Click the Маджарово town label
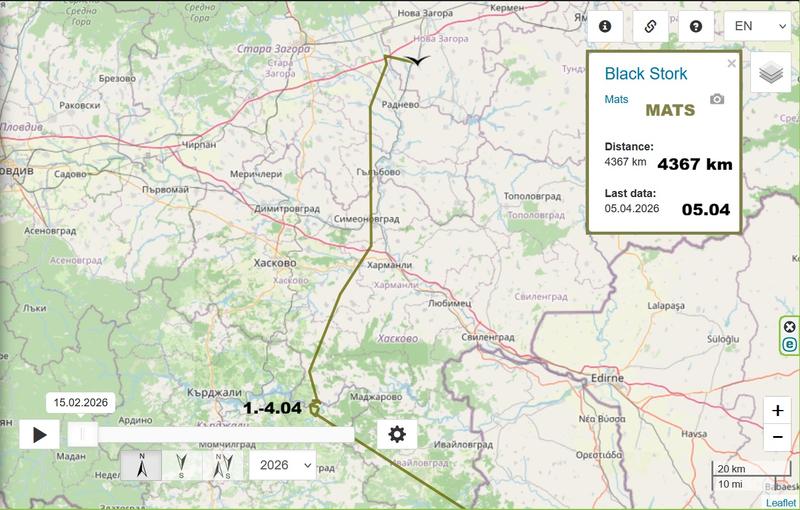The width and height of the screenshot is (800, 510). pos(376,397)
